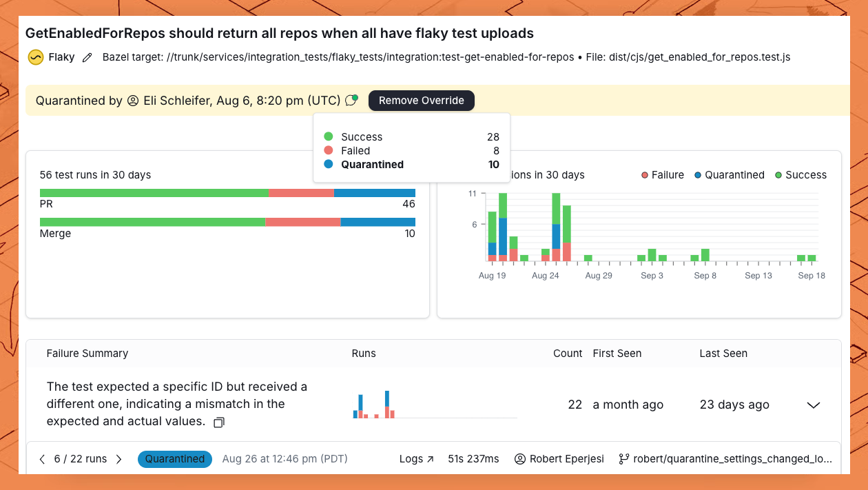The width and height of the screenshot is (868, 490).
Task: Click the blue quarantined segment of PR bar
Action: (x=374, y=193)
